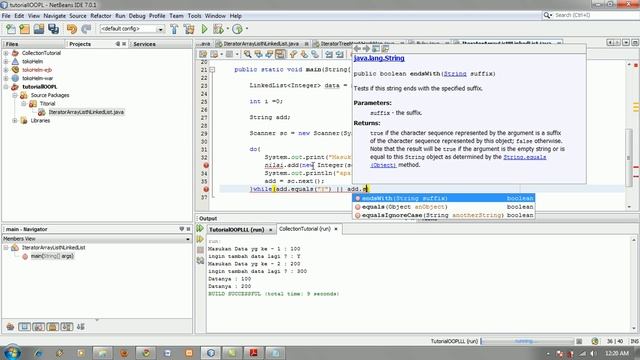Open the Debug Project dropdown arrow
The height and width of the screenshot is (360, 640).
point(228,29)
